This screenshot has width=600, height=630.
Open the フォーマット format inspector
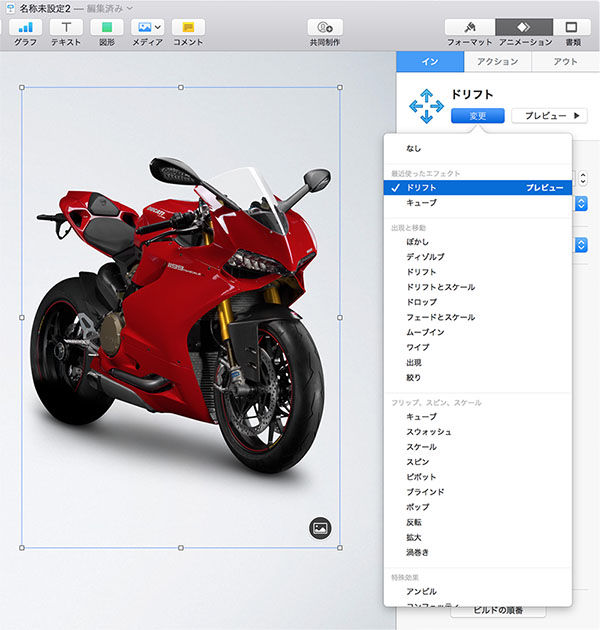pyautogui.click(x=470, y=27)
